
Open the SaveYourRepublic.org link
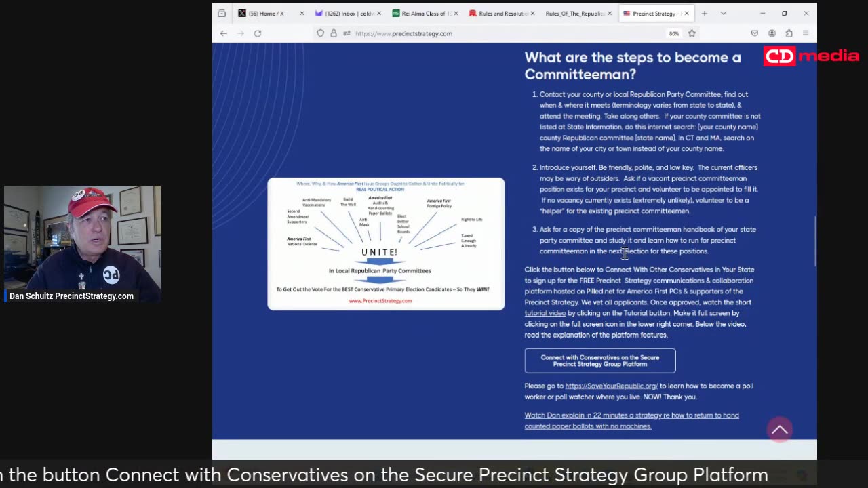[x=612, y=386]
